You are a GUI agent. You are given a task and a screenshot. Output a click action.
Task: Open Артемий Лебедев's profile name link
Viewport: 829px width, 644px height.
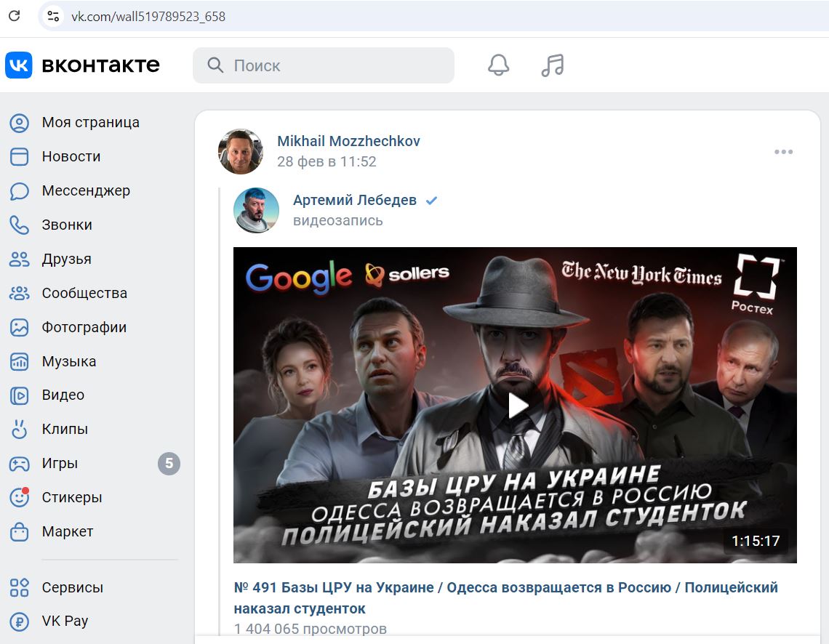tap(355, 200)
